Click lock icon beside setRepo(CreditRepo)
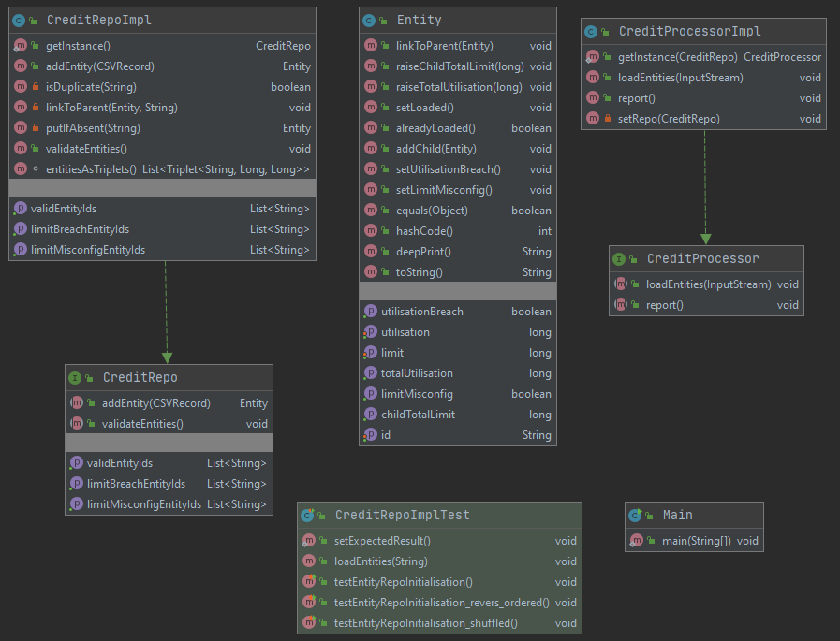The image size is (840, 641). [x=608, y=118]
